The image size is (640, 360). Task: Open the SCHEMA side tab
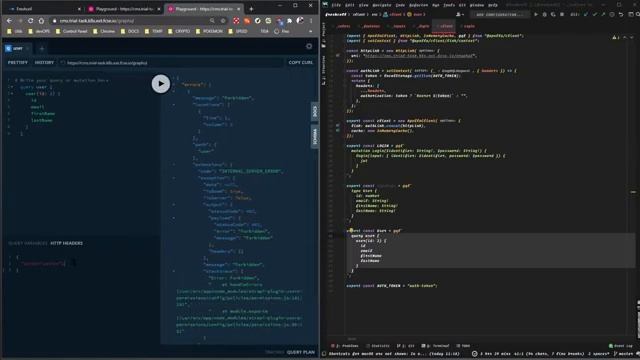(315, 137)
